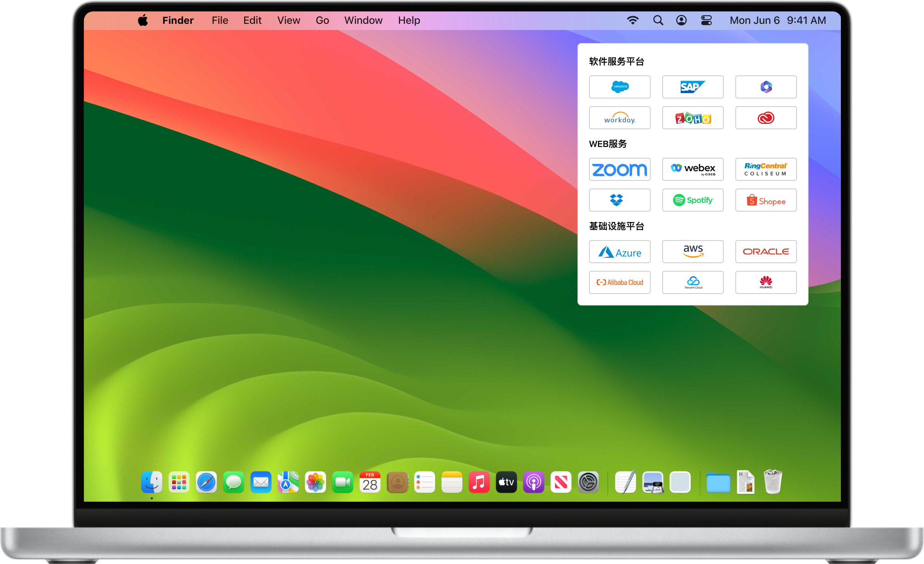Open the Help menu

point(409,20)
